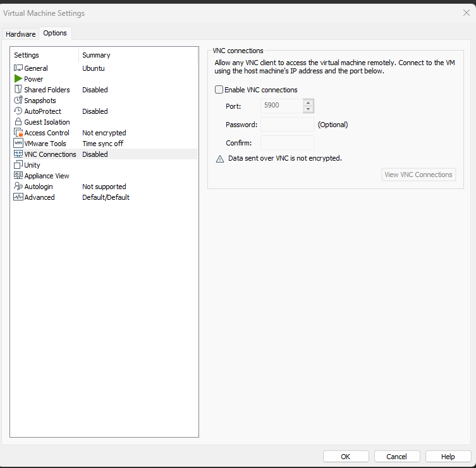Click the 'Not encrypted' summary text

pos(104,133)
